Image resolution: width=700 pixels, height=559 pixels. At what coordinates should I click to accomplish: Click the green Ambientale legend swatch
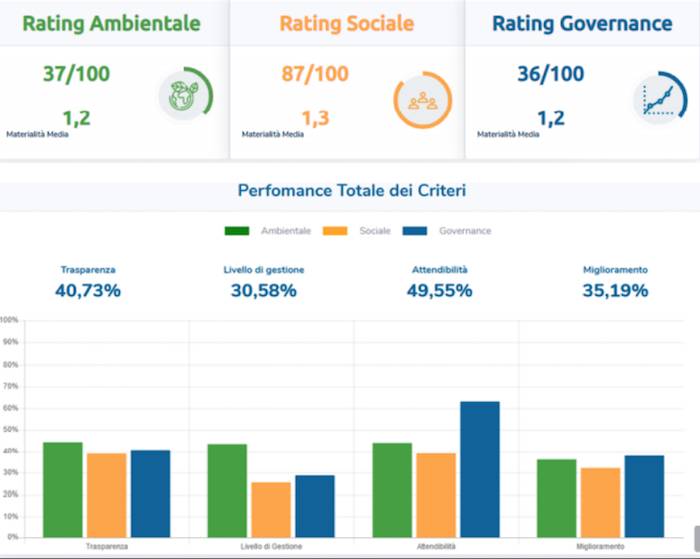[x=237, y=231]
